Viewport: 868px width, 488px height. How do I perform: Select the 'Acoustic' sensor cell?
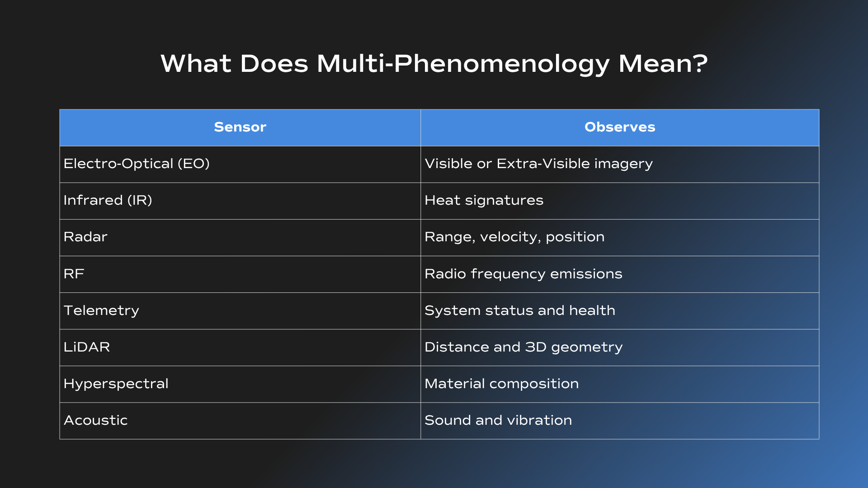point(240,421)
